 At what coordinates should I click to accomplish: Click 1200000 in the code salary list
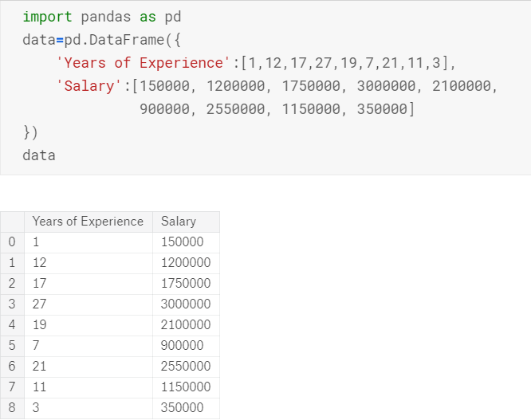pos(235,86)
